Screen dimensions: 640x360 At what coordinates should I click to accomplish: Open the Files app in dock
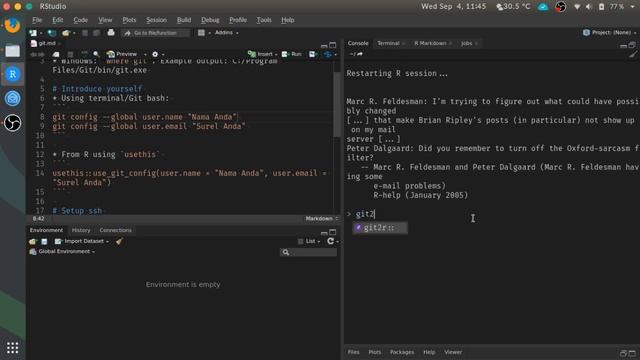tap(13, 50)
